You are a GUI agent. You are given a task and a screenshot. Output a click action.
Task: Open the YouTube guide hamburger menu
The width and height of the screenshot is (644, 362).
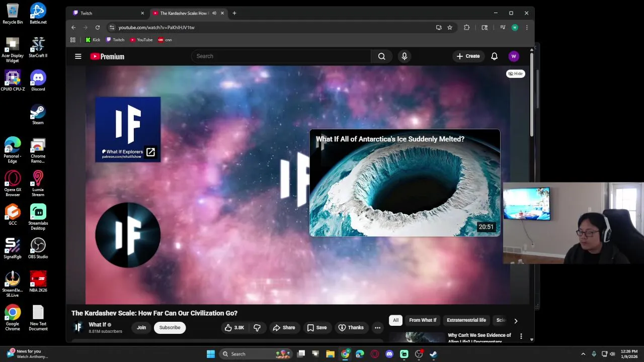click(78, 56)
